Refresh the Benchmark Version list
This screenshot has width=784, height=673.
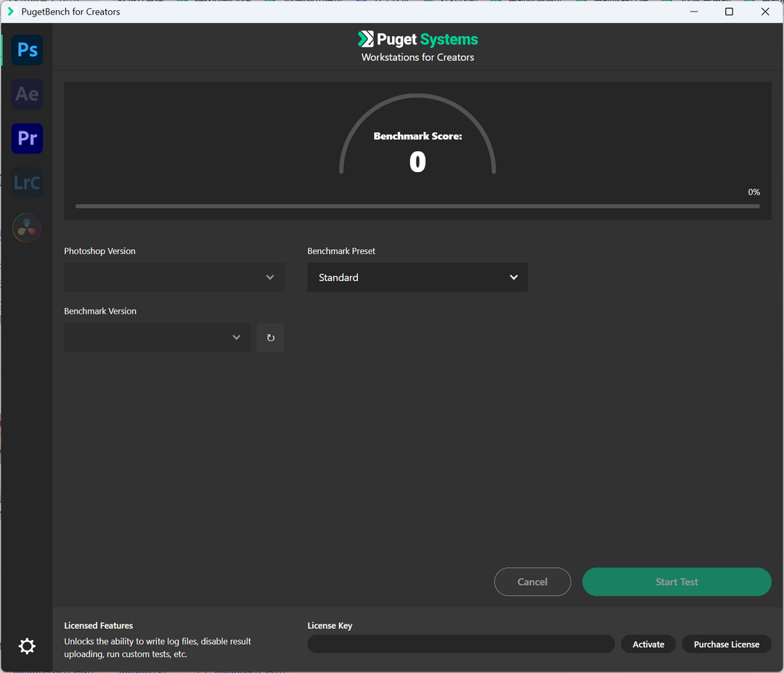tap(270, 337)
